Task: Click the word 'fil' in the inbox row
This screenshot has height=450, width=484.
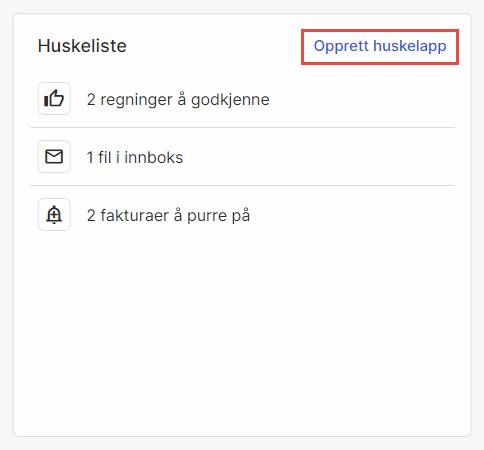Action: point(104,157)
